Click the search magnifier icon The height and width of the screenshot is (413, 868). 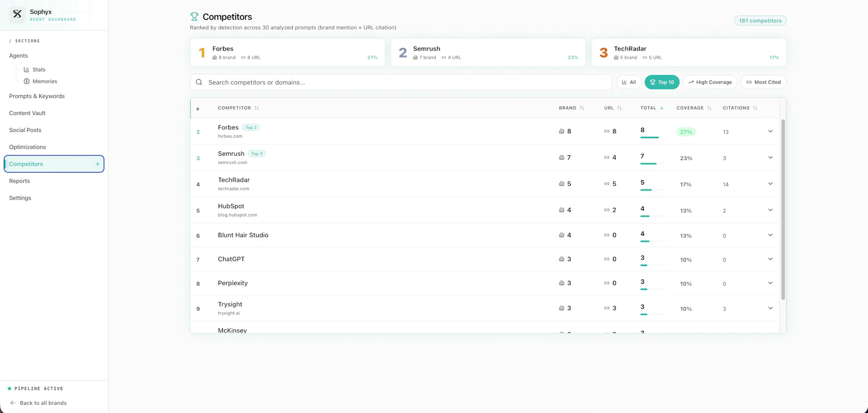pos(199,82)
